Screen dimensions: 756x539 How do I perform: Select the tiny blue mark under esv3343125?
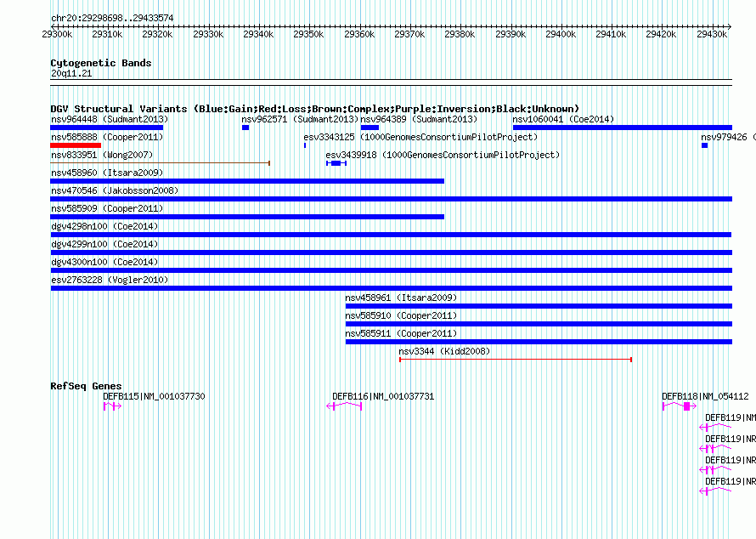(x=305, y=145)
